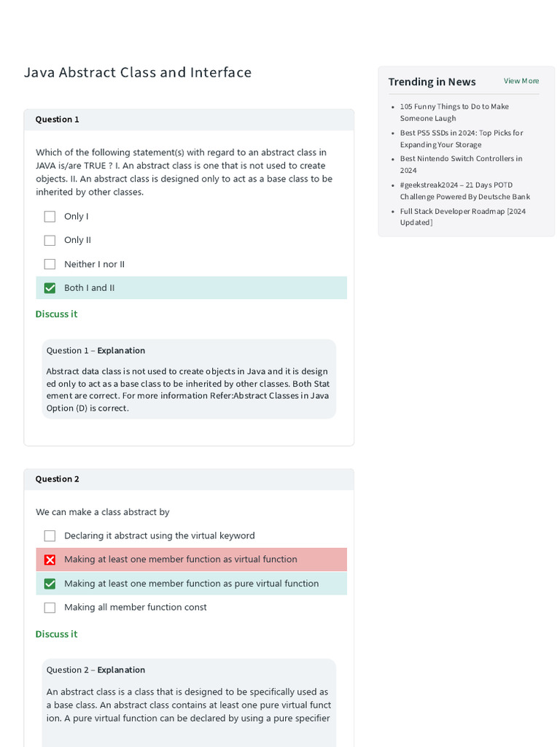The height and width of the screenshot is (747, 560).
Task: Click green check beside 'pure virtual function'
Action: click(50, 584)
